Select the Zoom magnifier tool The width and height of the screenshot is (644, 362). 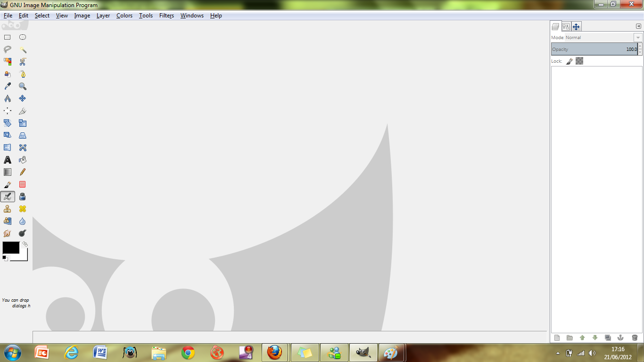tap(23, 86)
